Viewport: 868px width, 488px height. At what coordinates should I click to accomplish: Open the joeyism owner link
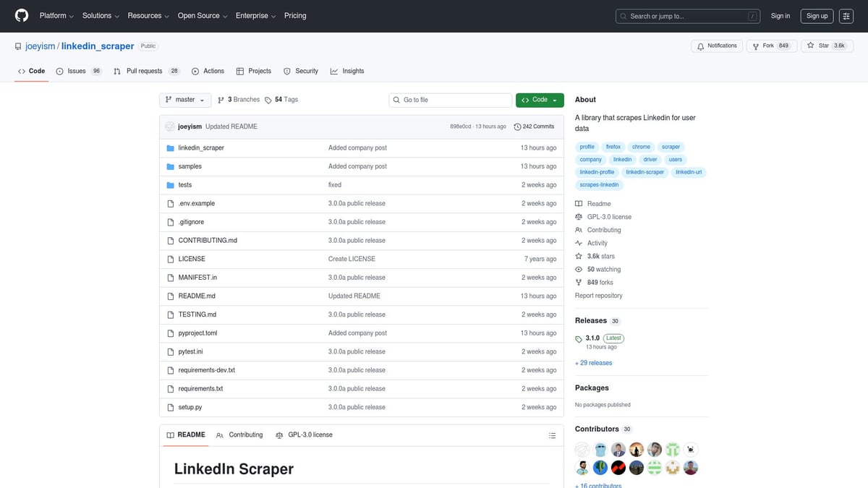click(x=41, y=46)
